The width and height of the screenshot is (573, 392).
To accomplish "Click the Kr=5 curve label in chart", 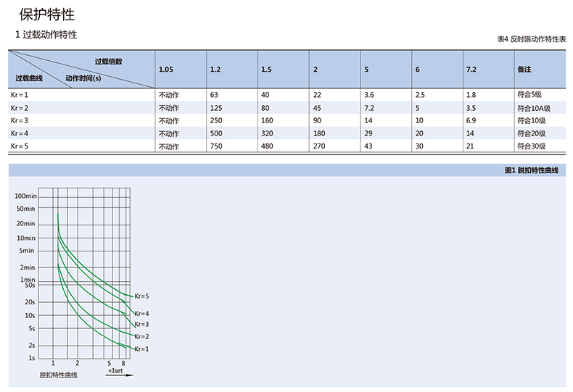I will point(141,296).
